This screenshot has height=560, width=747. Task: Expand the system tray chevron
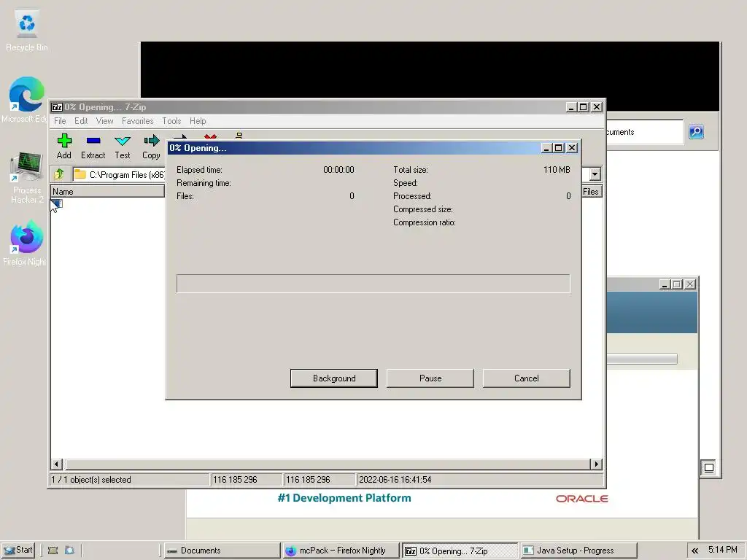[695, 551]
